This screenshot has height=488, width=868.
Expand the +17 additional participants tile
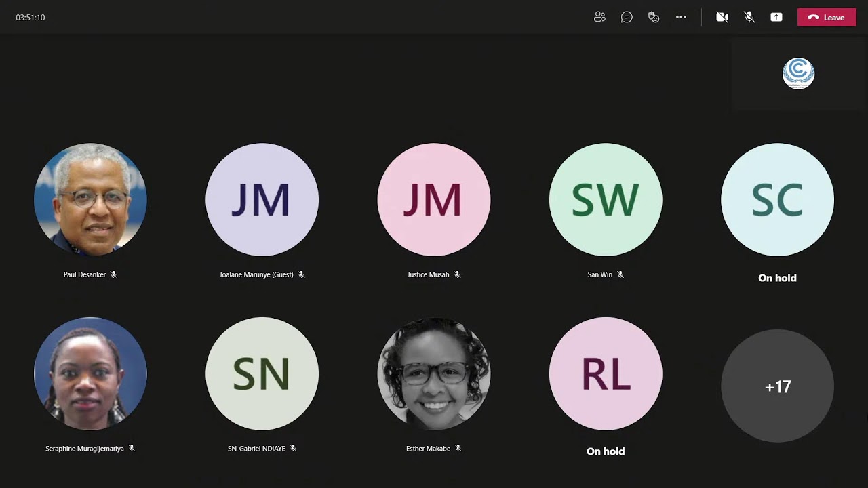click(x=777, y=386)
